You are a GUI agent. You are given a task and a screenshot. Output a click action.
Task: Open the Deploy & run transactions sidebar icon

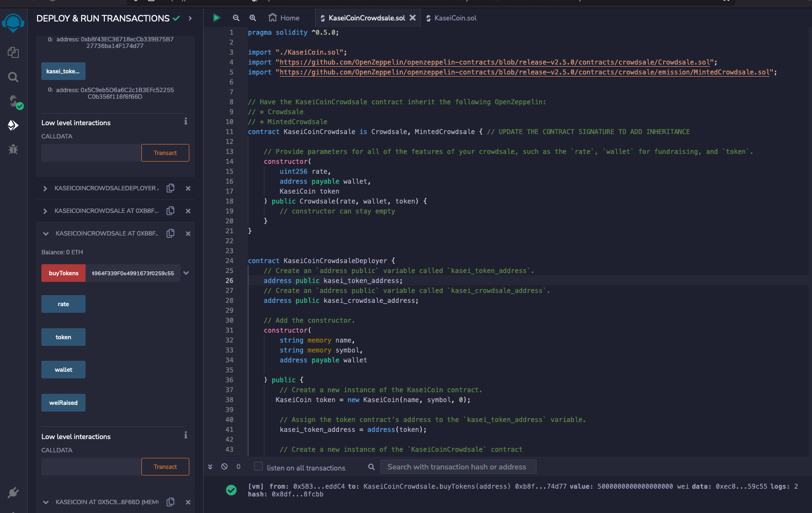click(13, 125)
